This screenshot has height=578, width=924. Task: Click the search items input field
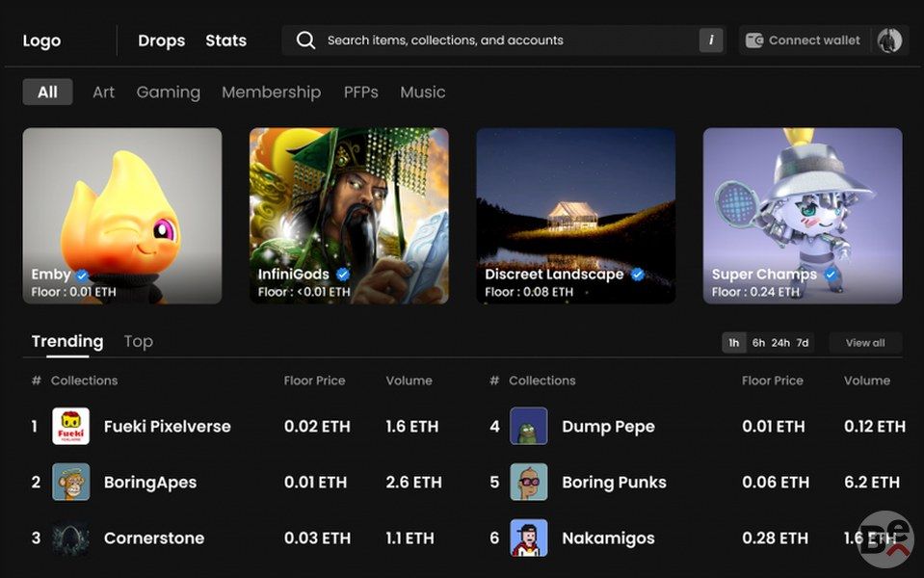coord(501,40)
